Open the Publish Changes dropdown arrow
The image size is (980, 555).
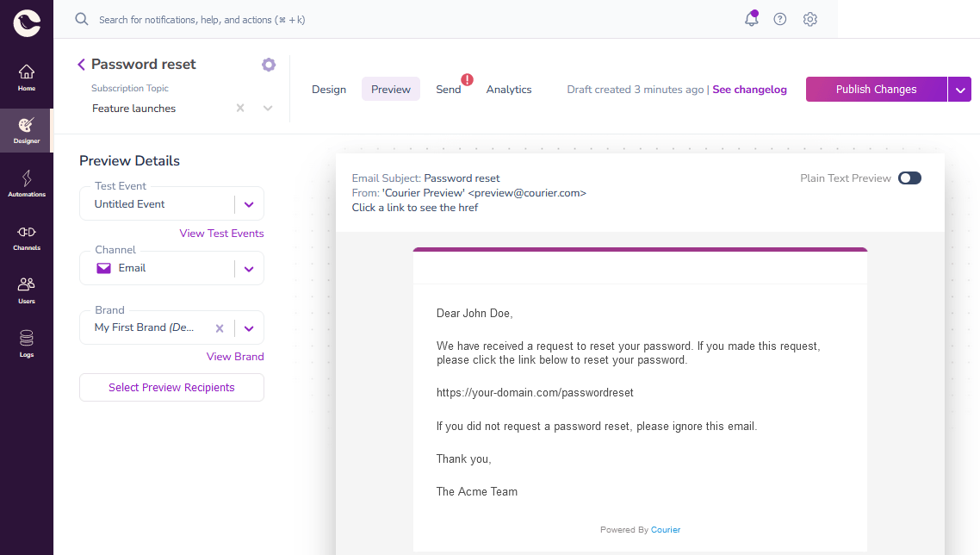959,89
